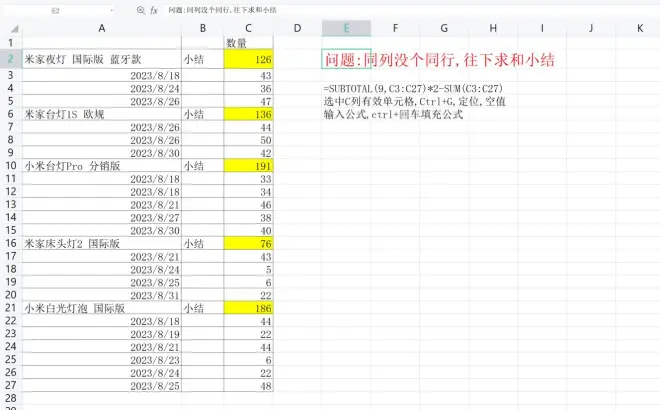
Task: Click the fx insert function icon
Action: (x=153, y=8)
